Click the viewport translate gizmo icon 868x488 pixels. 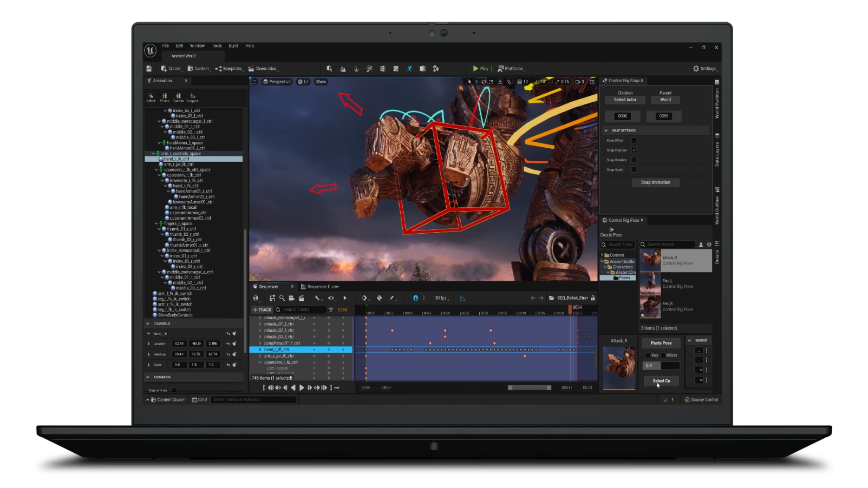pyautogui.click(x=477, y=82)
